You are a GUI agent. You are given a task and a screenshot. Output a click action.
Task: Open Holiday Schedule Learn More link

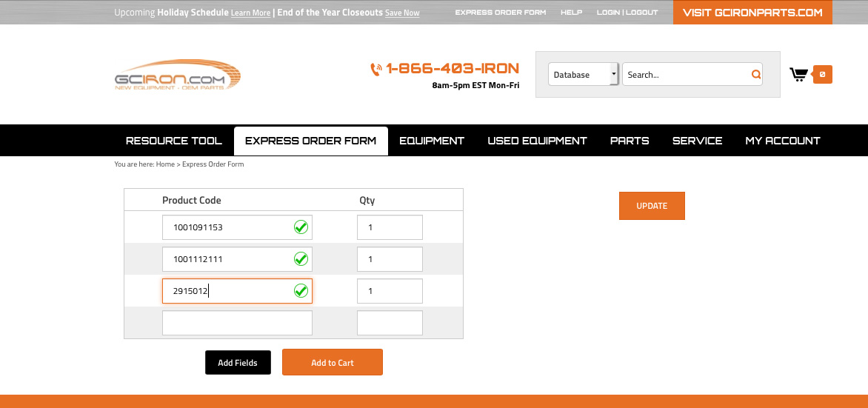pos(251,13)
